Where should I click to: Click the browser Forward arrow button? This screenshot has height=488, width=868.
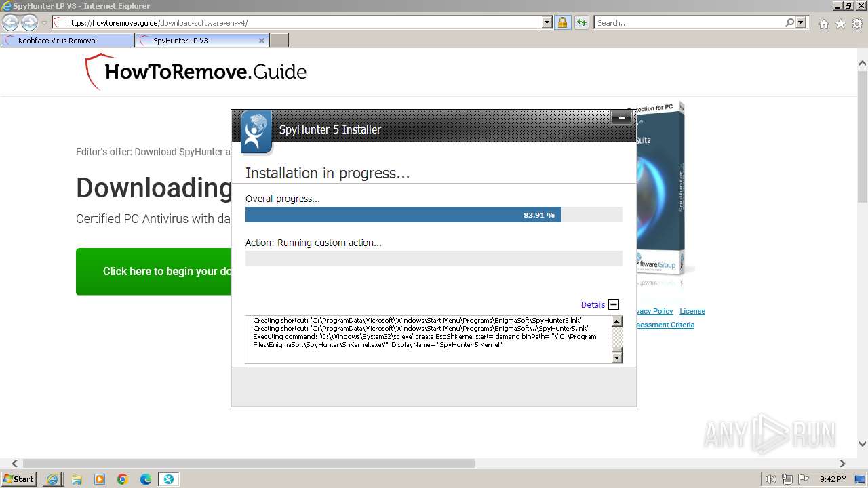click(29, 23)
